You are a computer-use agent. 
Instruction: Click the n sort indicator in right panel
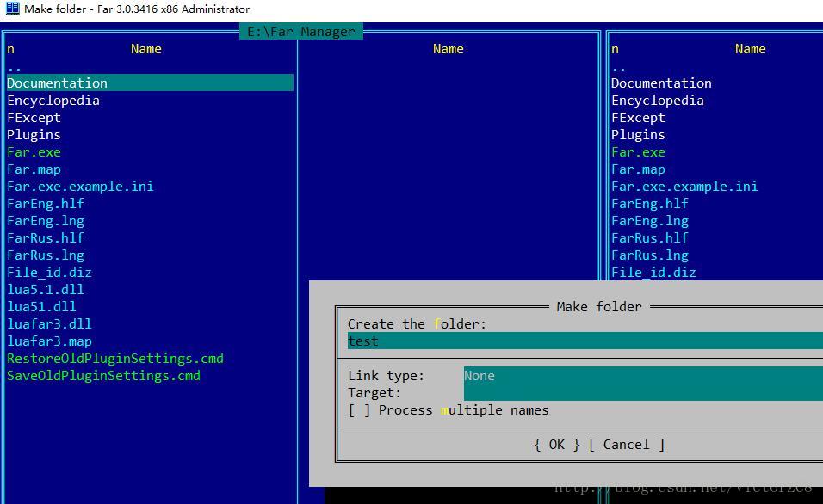pos(615,49)
